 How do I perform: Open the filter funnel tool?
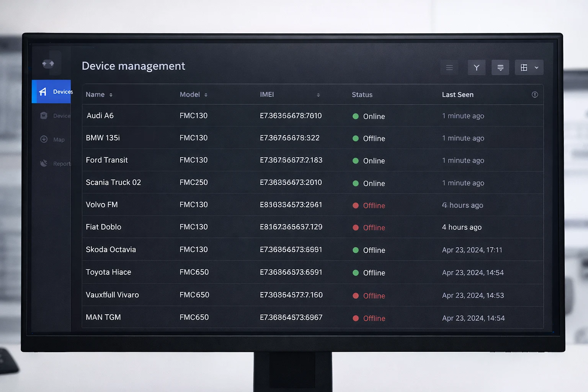[x=477, y=68]
